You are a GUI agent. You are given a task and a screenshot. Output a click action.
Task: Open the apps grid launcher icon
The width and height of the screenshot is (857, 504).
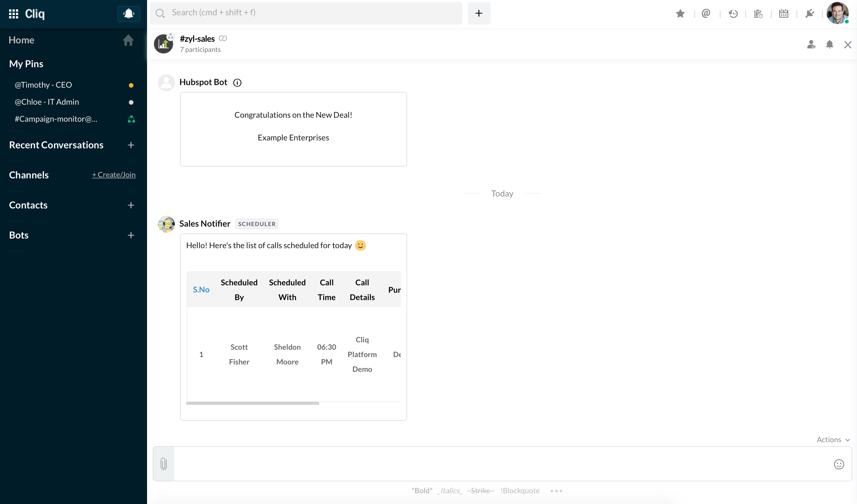[x=13, y=14]
